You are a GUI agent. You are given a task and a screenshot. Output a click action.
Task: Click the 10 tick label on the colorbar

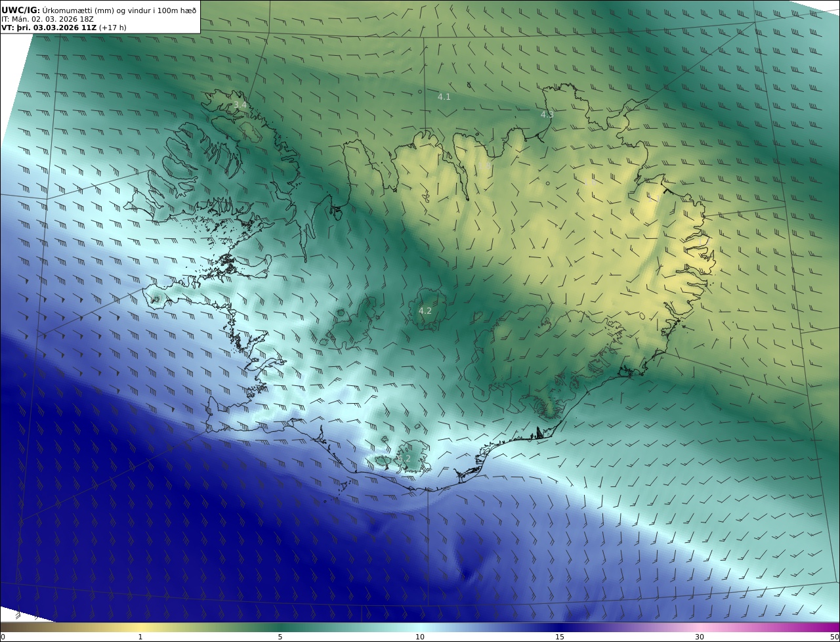[x=420, y=637]
